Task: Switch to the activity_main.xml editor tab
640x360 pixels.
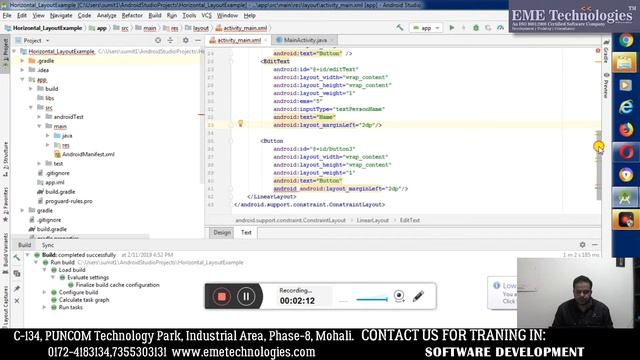Action: [x=238, y=40]
